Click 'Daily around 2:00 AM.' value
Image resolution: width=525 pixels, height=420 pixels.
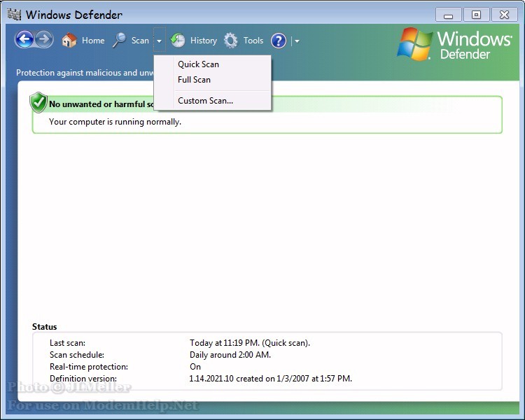[x=230, y=355]
